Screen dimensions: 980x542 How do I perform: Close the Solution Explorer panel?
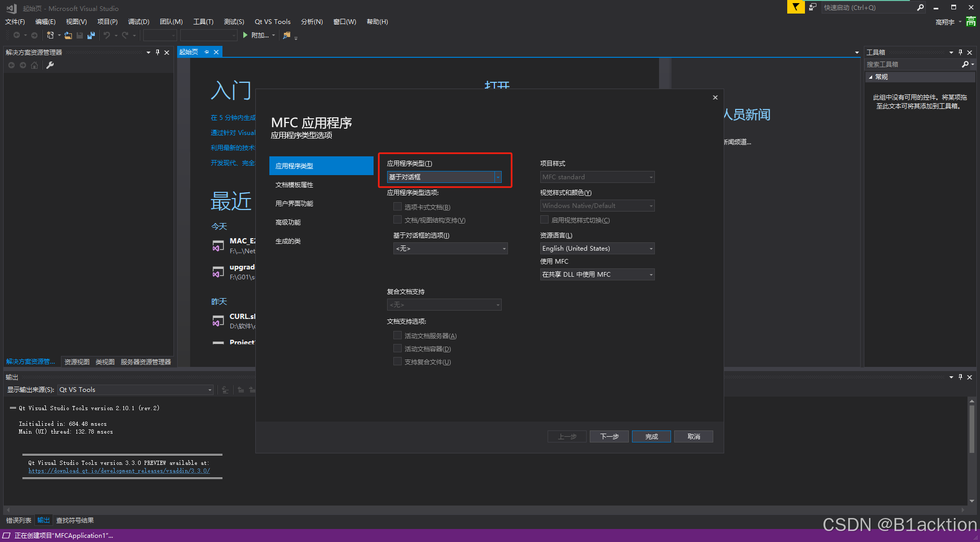click(167, 52)
